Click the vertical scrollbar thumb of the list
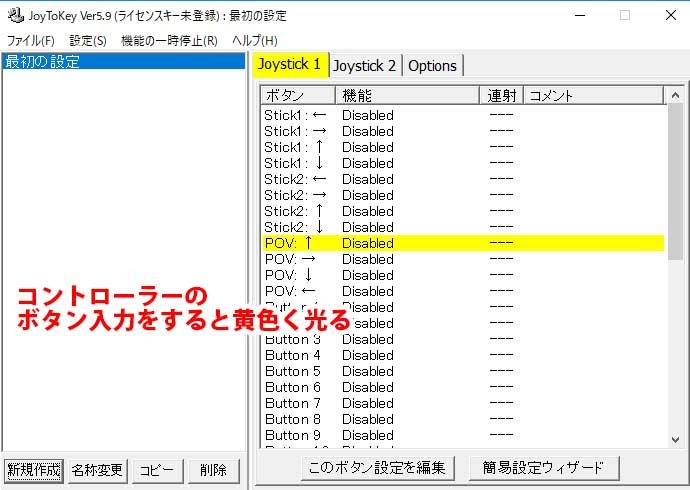Image resolution: width=690 pixels, height=490 pixels. coord(675,182)
